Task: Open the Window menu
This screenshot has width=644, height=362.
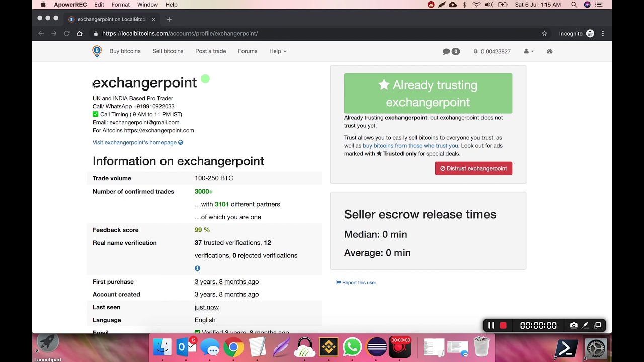Action: coord(147,5)
